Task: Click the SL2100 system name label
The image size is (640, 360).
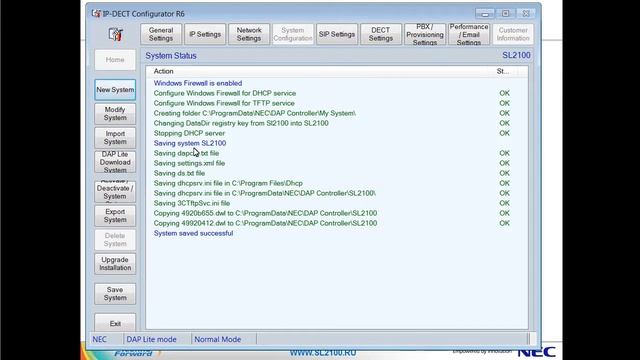Action: [516, 55]
